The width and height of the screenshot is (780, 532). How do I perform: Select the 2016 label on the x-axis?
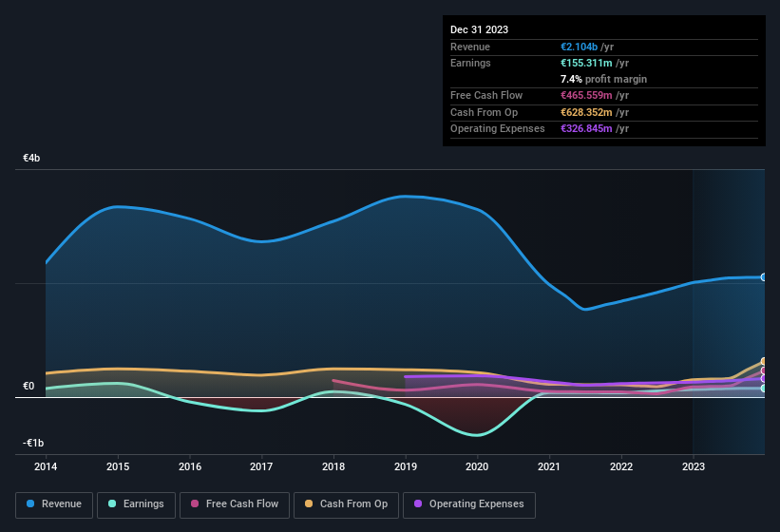coord(190,466)
